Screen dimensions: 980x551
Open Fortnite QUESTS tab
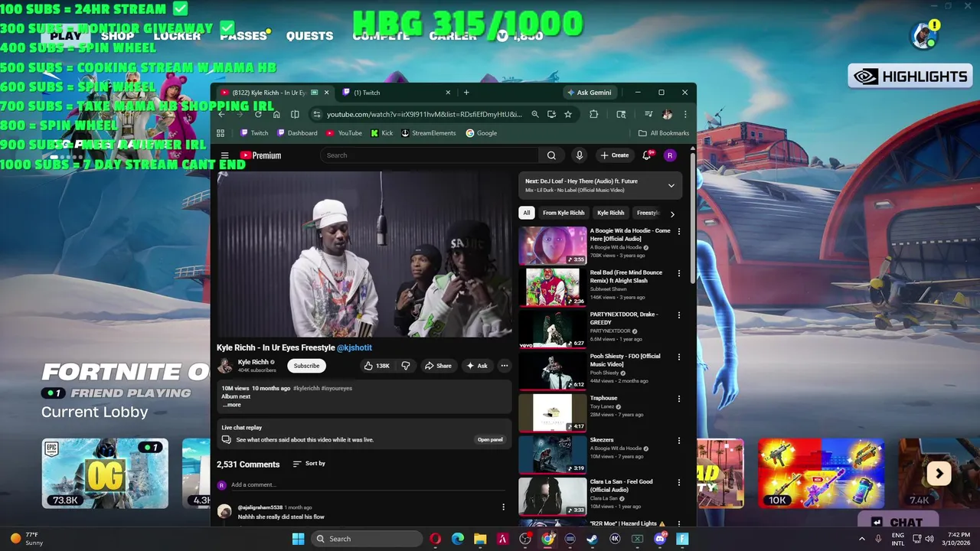pyautogui.click(x=309, y=35)
